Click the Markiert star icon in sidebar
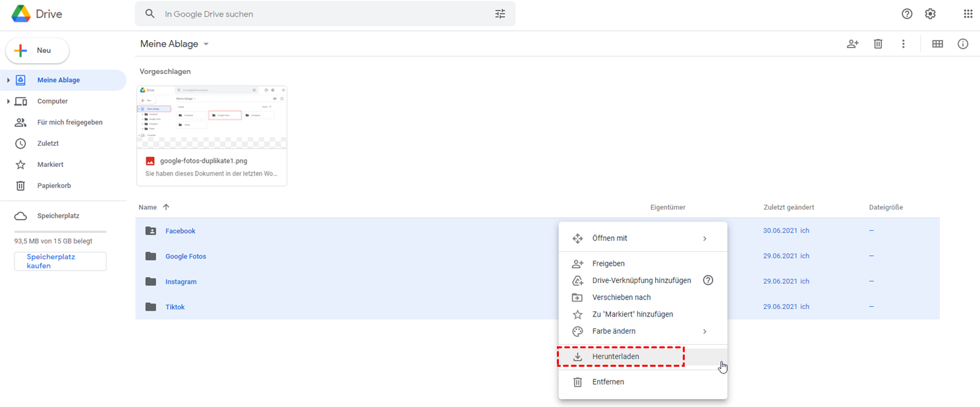The height and width of the screenshot is (407, 980). click(x=20, y=164)
